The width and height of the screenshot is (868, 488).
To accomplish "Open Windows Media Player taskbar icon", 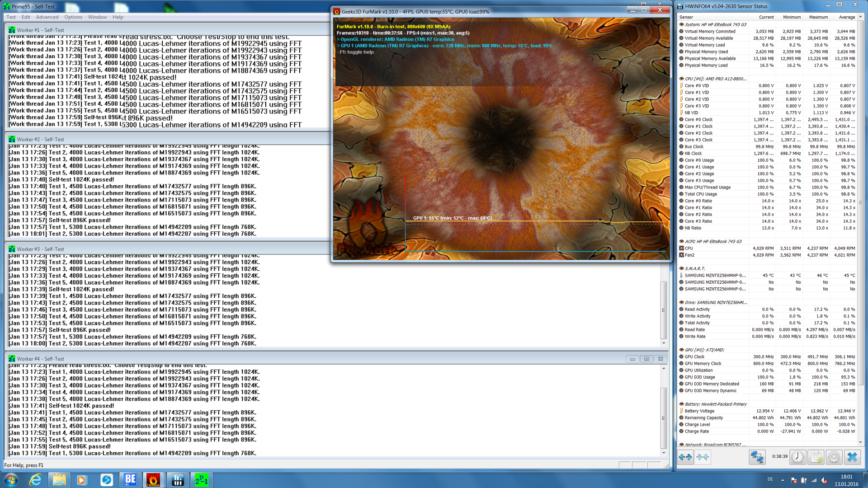I will 82,479.
